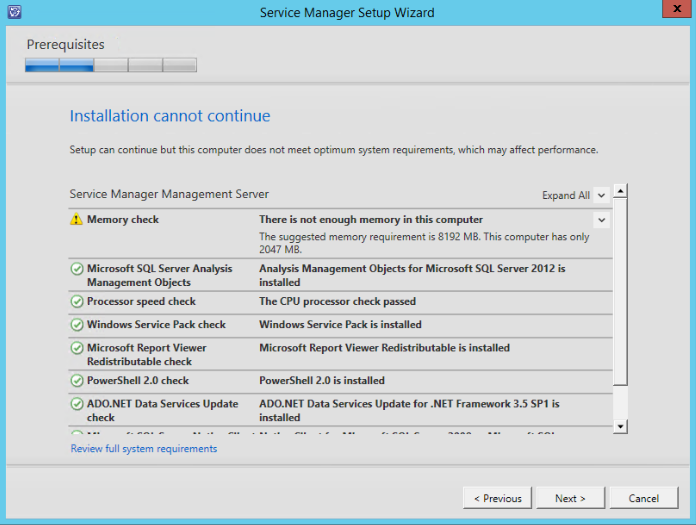Click the green check icon beside Microsoft Report Viewer check
Image resolution: width=696 pixels, height=525 pixels.
[77, 349]
